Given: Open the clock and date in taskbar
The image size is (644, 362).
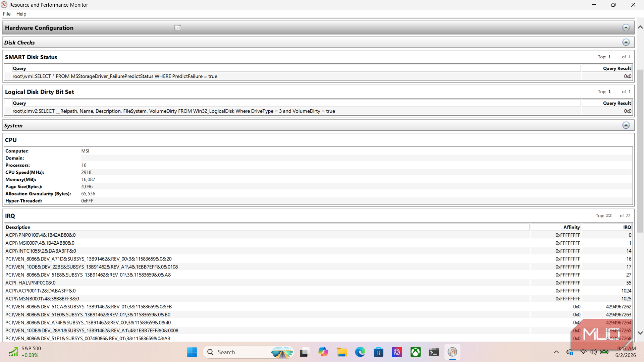Looking at the screenshot, I should click(x=626, y=352).
